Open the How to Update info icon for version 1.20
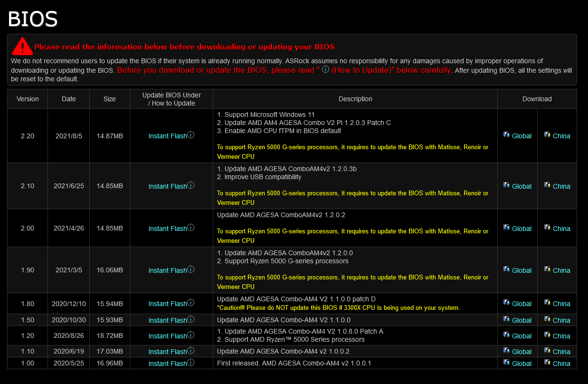 click(191, 335)
